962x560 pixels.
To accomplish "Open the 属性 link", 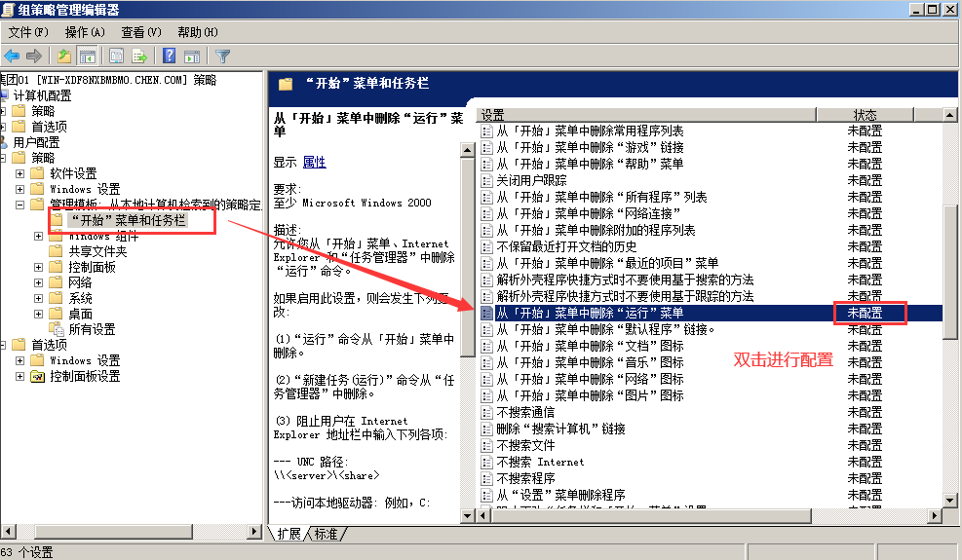I will (315, 163).
